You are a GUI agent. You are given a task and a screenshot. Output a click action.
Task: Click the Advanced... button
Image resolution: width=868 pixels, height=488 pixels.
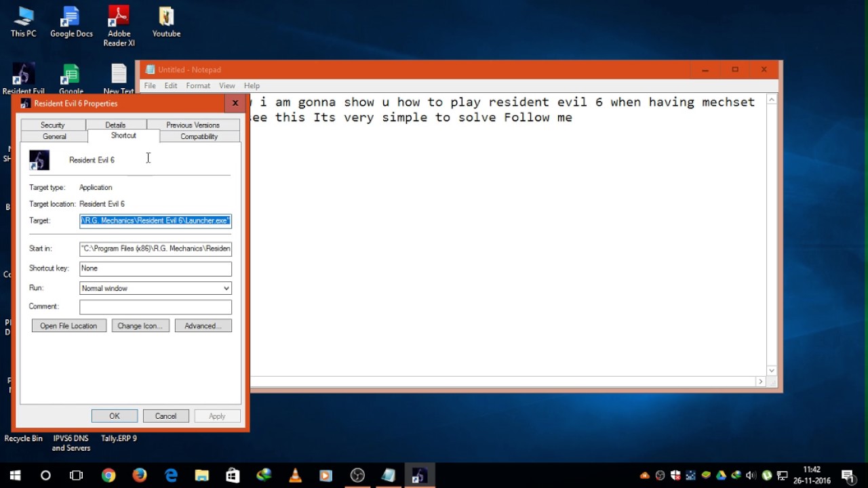coord(203,326)
